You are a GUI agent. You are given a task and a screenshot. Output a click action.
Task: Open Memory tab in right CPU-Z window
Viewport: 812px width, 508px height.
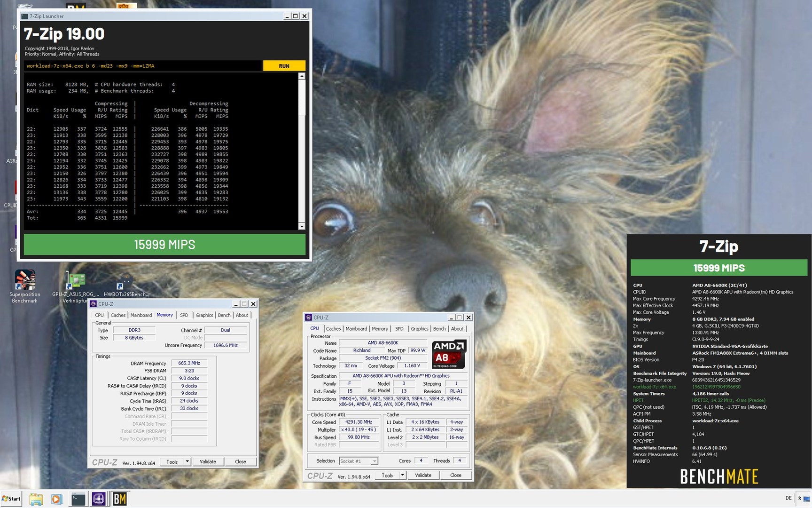pyautogui.click(x=380, y=329)
